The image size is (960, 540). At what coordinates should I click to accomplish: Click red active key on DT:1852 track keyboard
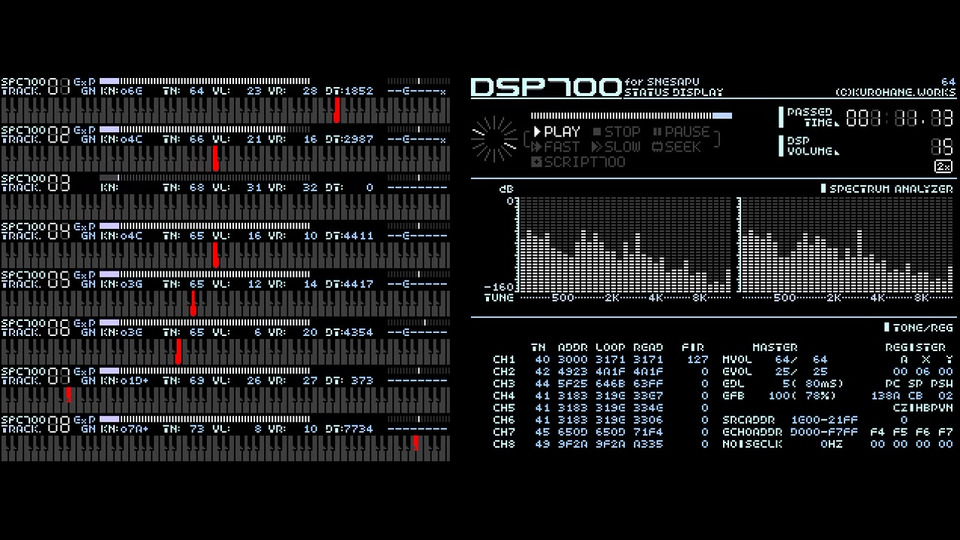pyautogui.click(x=337, y=111)
